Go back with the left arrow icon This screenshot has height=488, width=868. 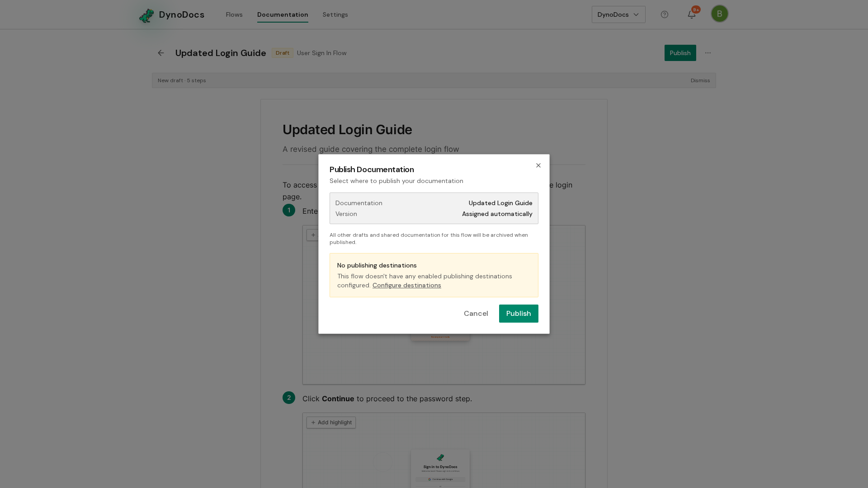(x=161, y=53)
